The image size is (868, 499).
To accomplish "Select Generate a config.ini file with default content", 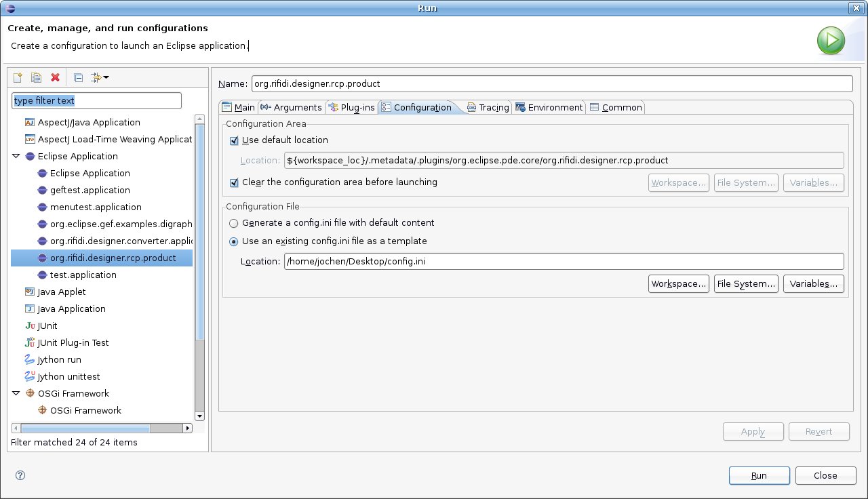I will point(234,223).
